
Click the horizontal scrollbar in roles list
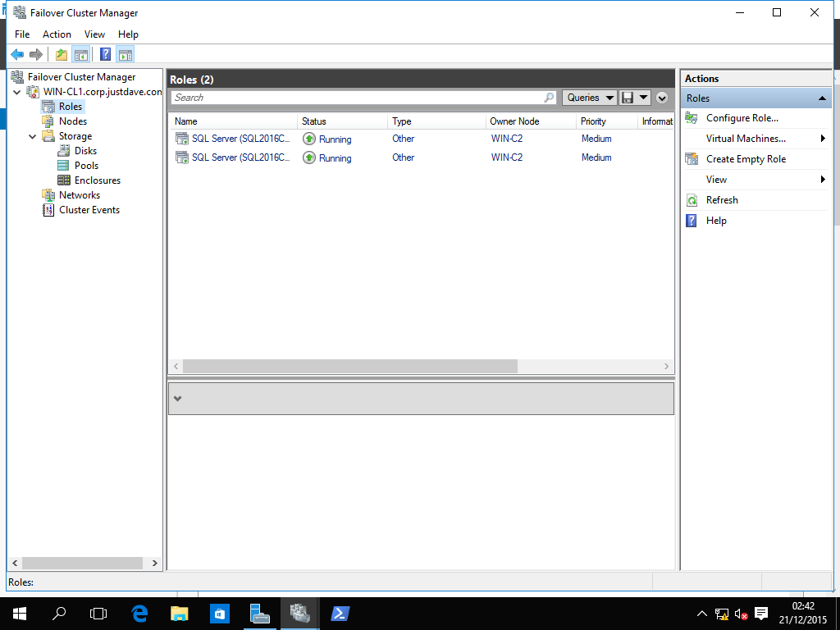click(350, 367)
